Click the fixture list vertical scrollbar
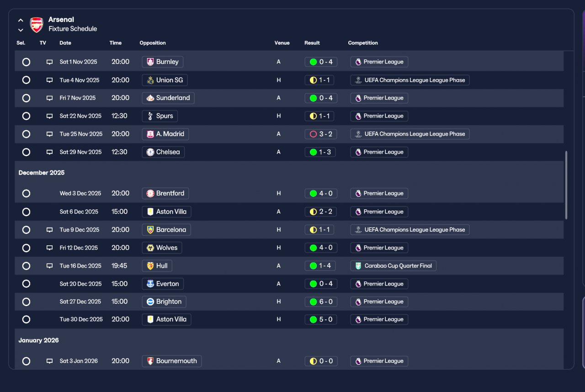The image size is (585, 392). point(567,185)
